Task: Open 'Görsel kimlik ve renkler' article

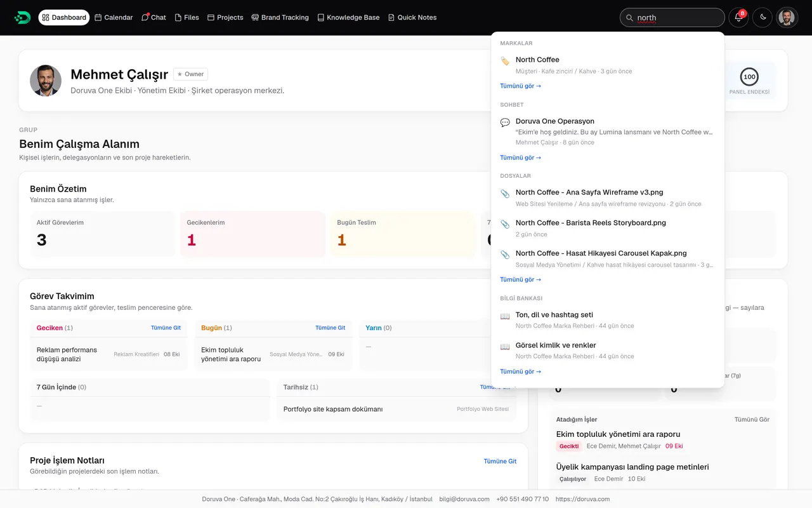Action: click(608, 351)
